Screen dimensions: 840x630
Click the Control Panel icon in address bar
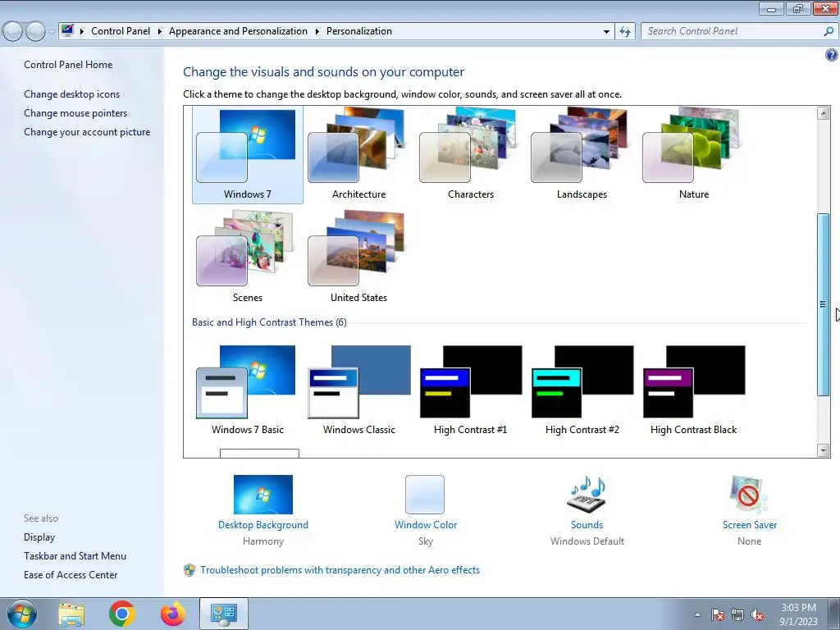(x=67, y=30)
